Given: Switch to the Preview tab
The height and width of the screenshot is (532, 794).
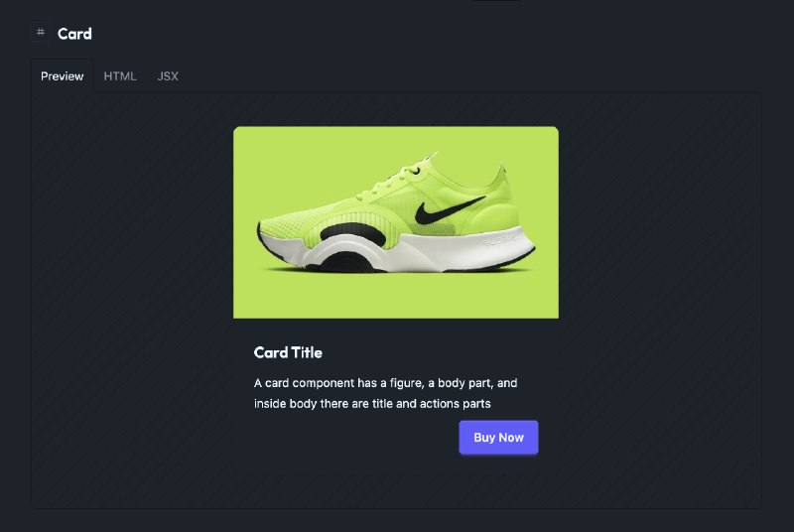Looking at the screenshot, I should point(63,75).
